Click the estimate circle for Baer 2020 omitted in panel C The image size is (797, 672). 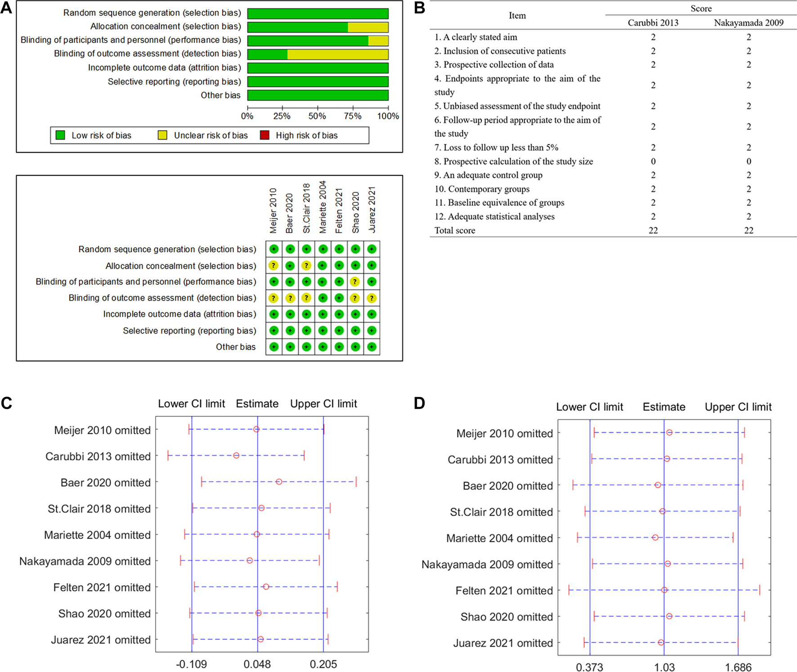[x=279, y=482]
